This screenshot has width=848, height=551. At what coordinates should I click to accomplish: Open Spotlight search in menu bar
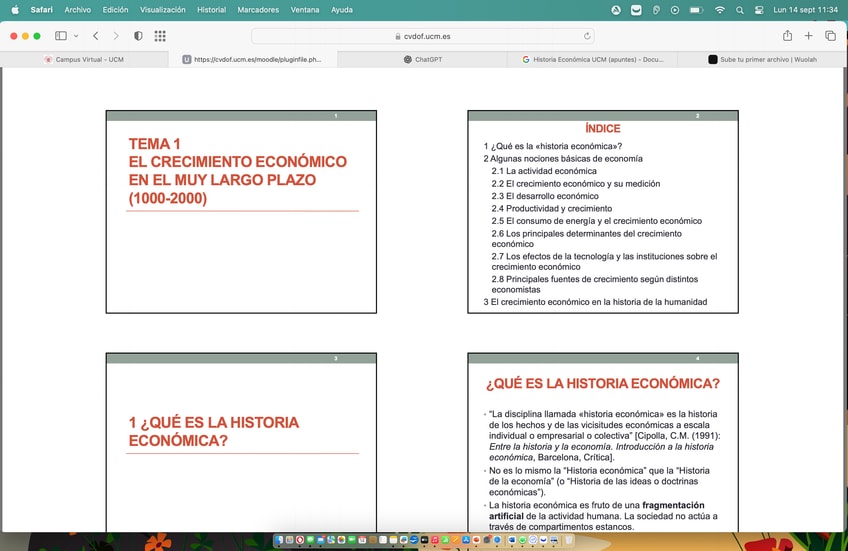tap(740, 10)
